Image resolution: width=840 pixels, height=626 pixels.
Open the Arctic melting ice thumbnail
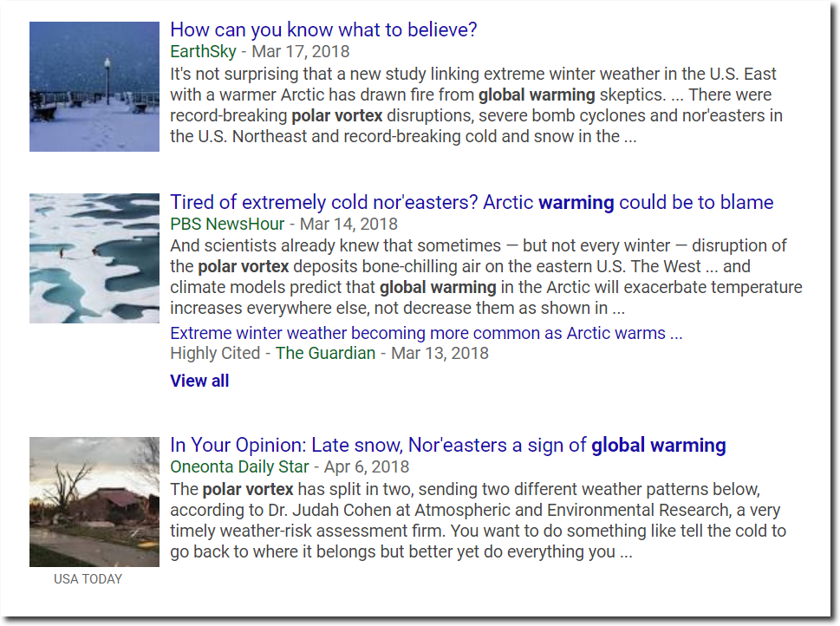point(94,258)
